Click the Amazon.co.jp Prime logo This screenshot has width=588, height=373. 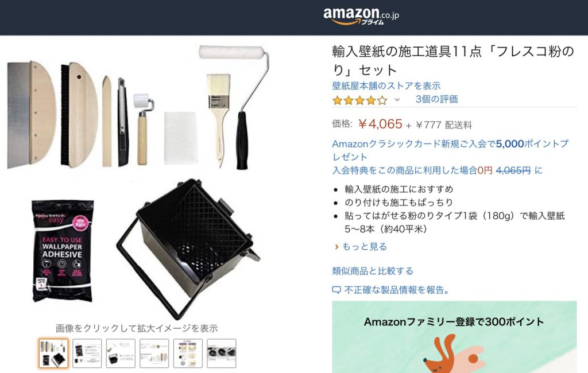tap(361, 16)
